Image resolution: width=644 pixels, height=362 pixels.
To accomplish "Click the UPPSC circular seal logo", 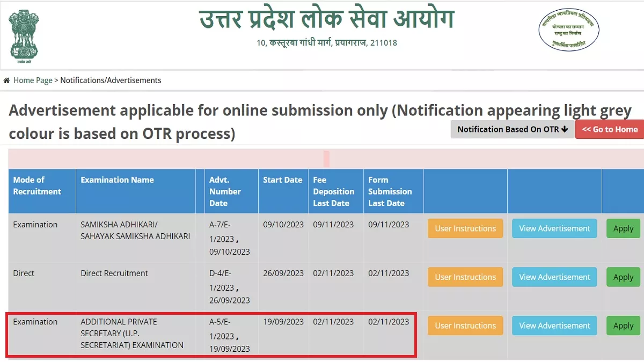I will click(x=569, y=30).
